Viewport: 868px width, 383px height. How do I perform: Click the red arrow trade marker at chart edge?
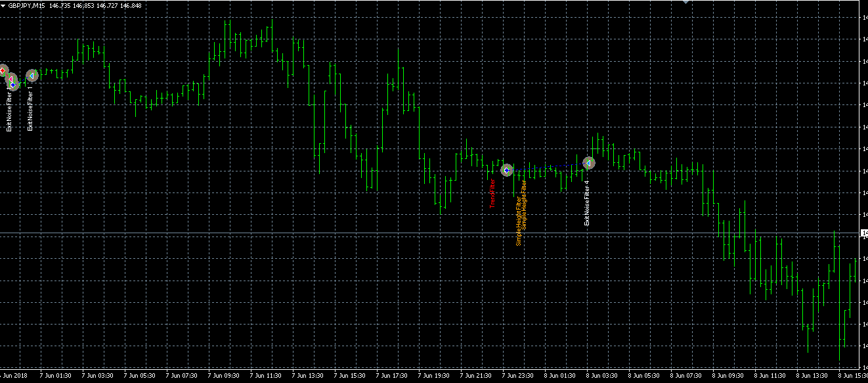3,70
